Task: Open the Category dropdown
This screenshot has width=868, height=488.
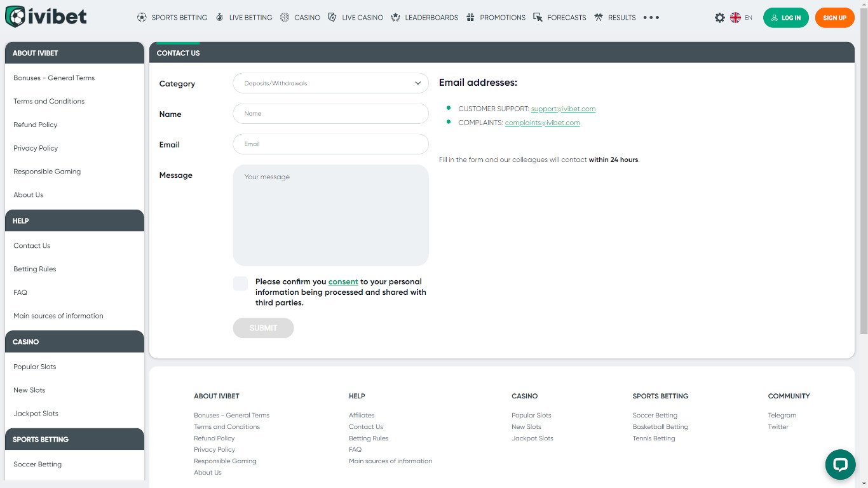Action: 331,83
